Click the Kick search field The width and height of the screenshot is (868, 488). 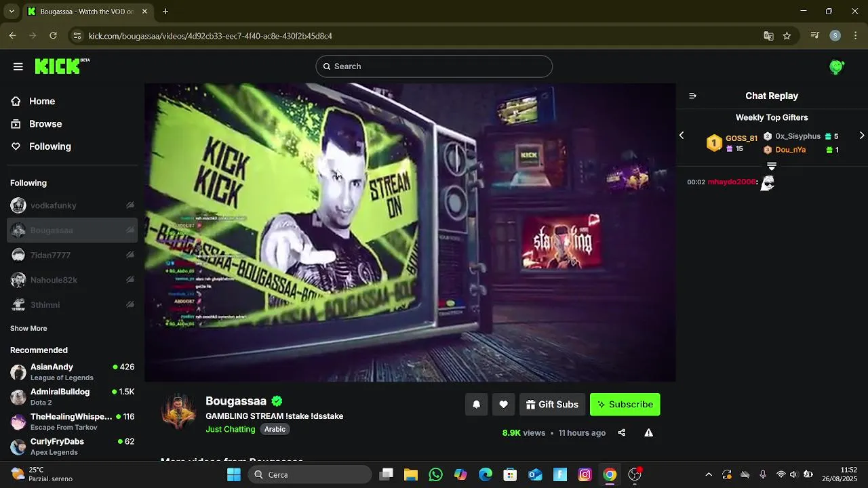pyautogui.click(x=434, y=66)
